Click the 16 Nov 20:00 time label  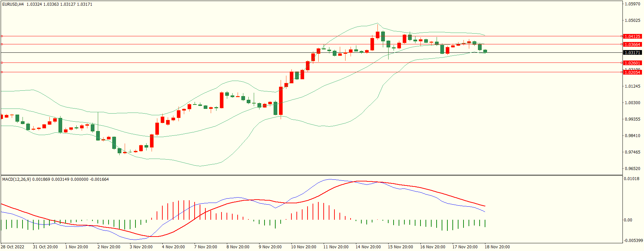pyautogui.click(x=433, y=247)
